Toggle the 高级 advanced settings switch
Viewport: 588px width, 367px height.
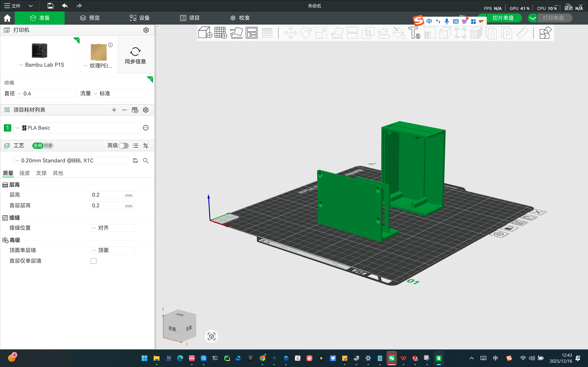(124, 146)
